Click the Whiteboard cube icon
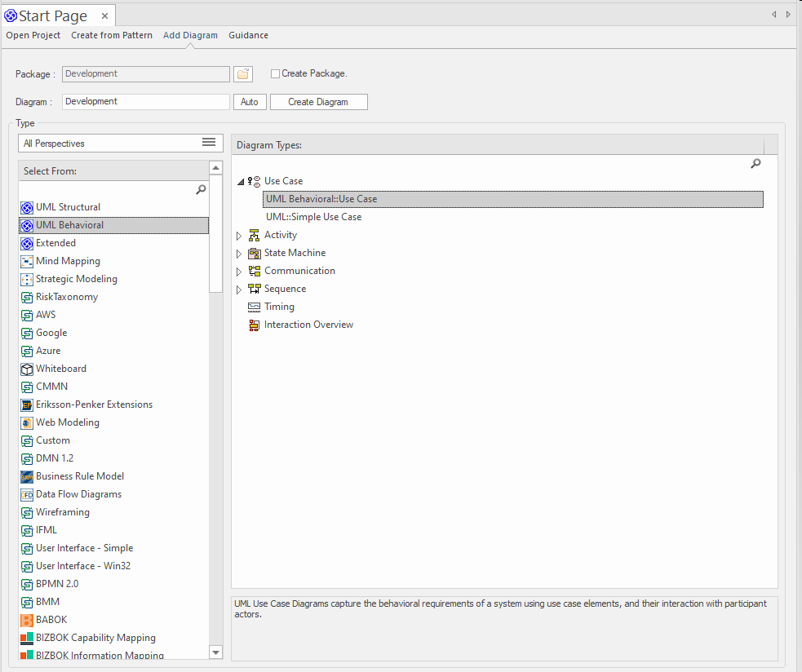This screenshot has height=672, width=802. coord(27,369)
